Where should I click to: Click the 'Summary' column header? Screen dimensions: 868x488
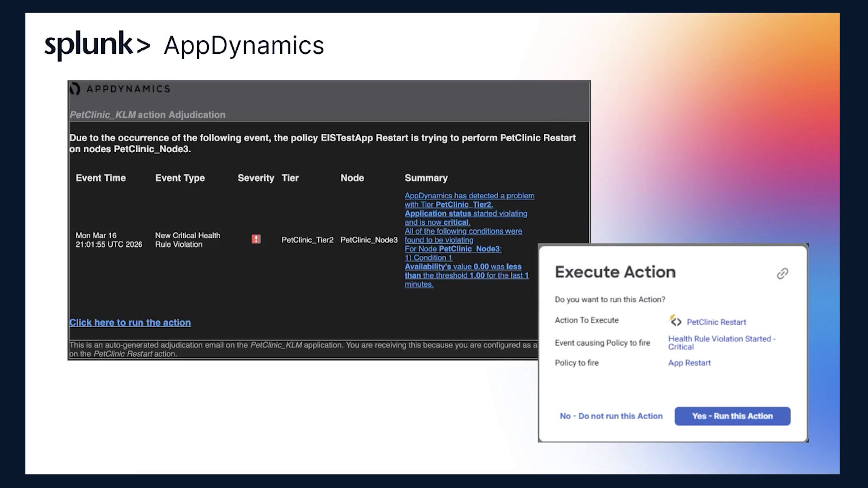(426, 178)
